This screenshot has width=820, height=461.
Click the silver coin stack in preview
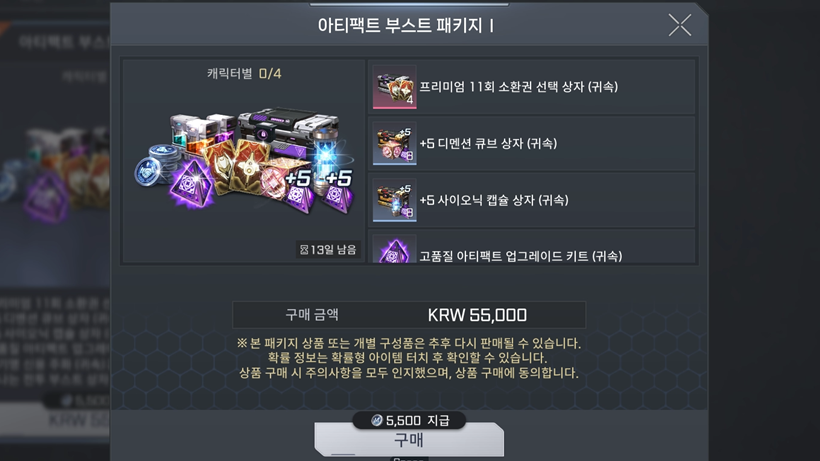pyautogui.click(x=155, y=164)
